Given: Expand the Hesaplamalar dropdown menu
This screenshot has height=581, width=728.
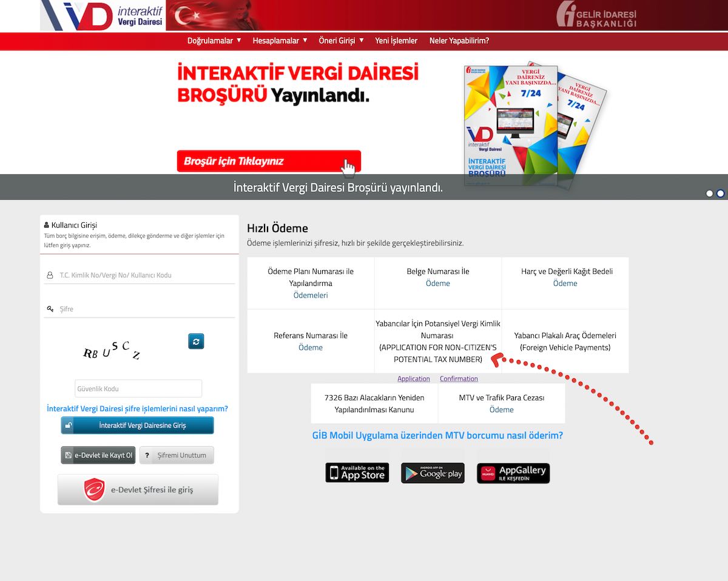Looking at the screenshot, I should click(280, 41).
